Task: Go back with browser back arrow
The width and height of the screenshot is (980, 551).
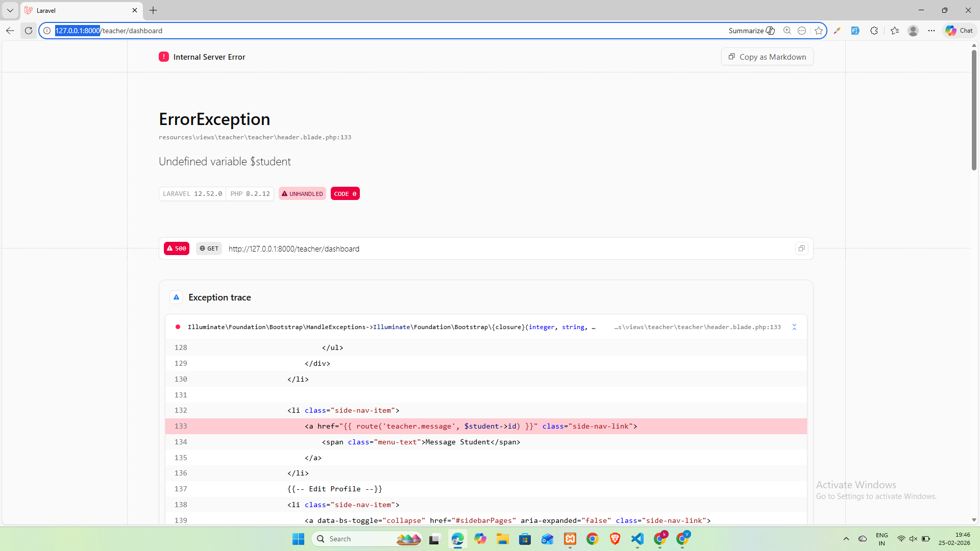Action: click(x=10, y=31)
